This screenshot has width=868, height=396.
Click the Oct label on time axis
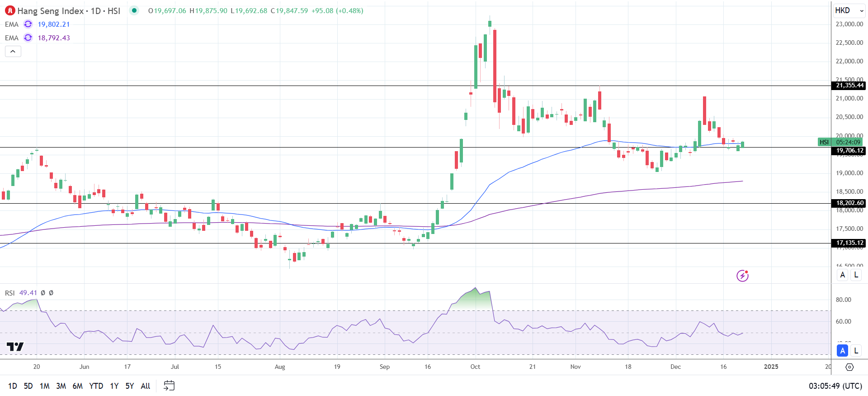click(x=475, y=367)
